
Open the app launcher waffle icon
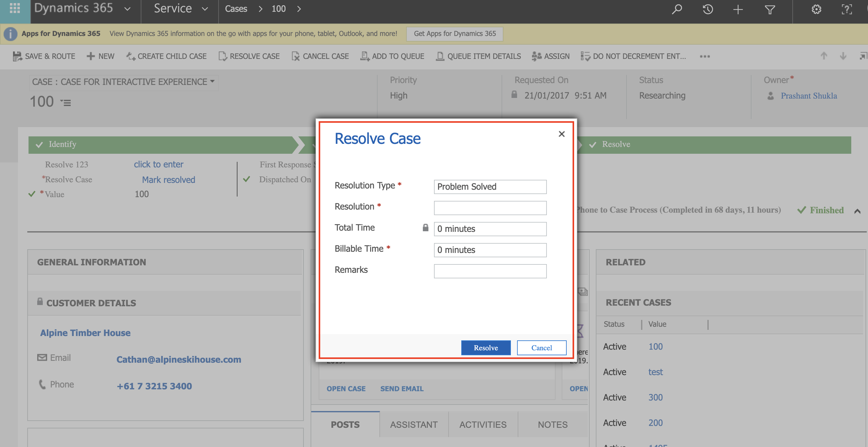(15, 9)
